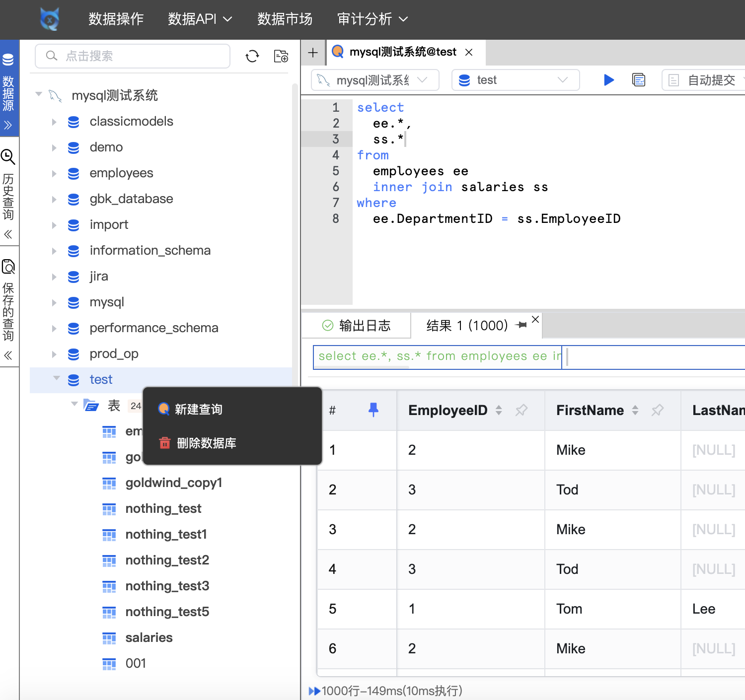Click the refresh database tree icon
The image size is (745, 700).
(x=252, y=56)
